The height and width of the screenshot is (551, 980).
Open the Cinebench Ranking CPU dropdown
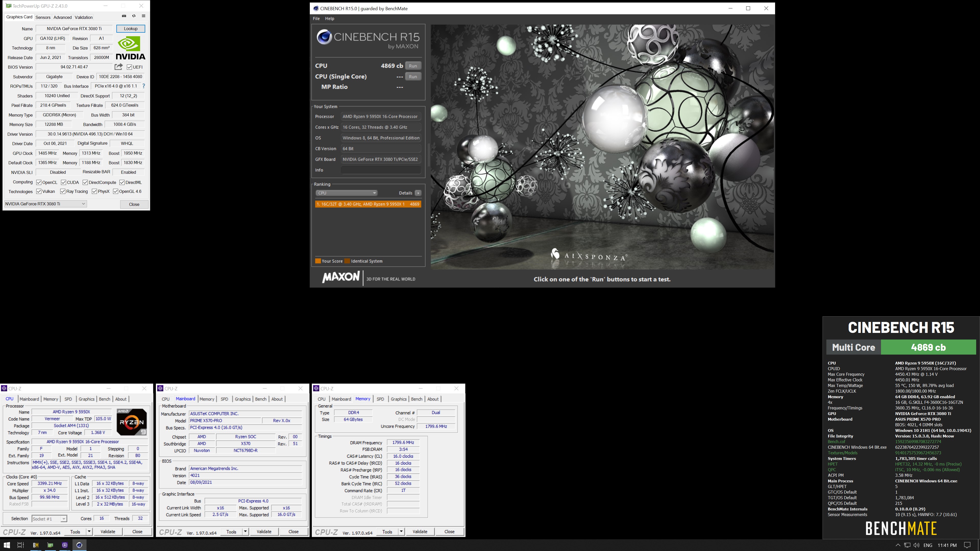point(346,193)
